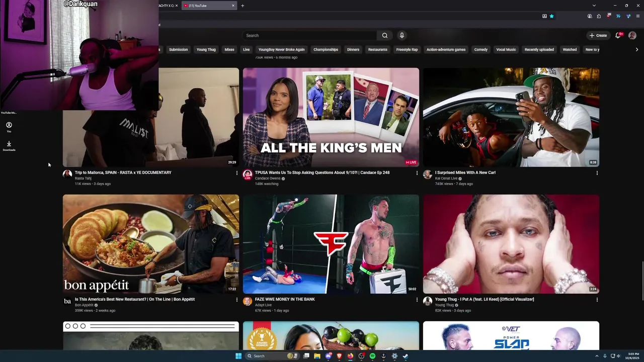Viewport: 644px width, 362px height.
Task: Select the Mixes filter chip
Action: click(229, 49)
